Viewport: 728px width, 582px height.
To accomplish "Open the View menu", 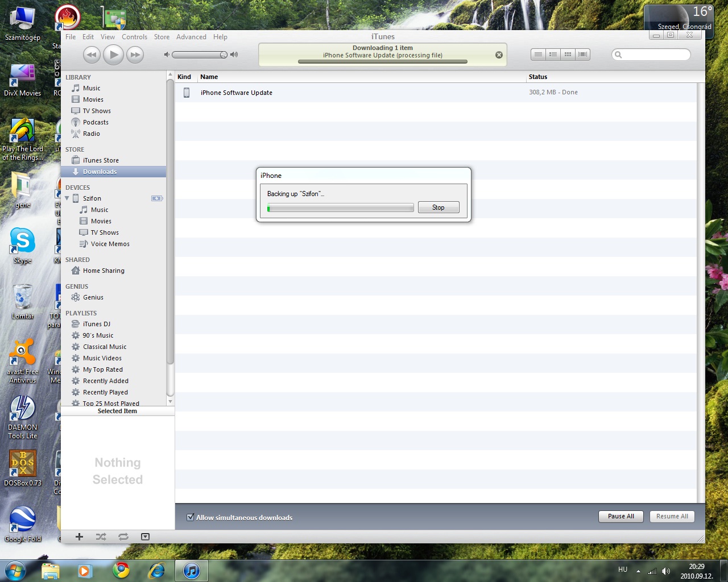I will 107,37.
